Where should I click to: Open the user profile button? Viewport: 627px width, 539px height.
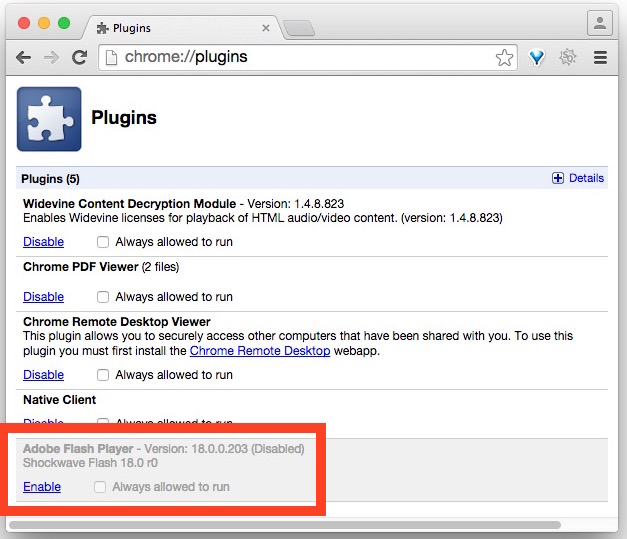pyautogui.click(x=599, y=22)
